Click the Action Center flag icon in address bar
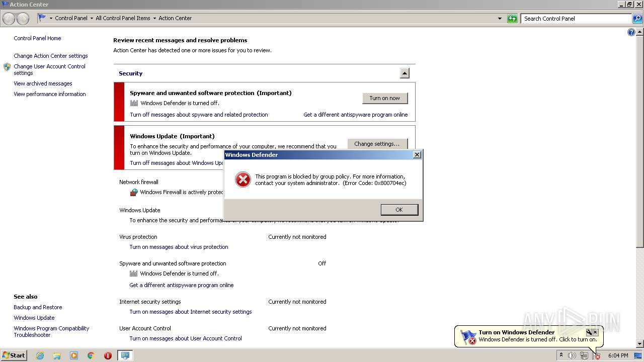Screen dimensions: 644x362 coord(42,18)
